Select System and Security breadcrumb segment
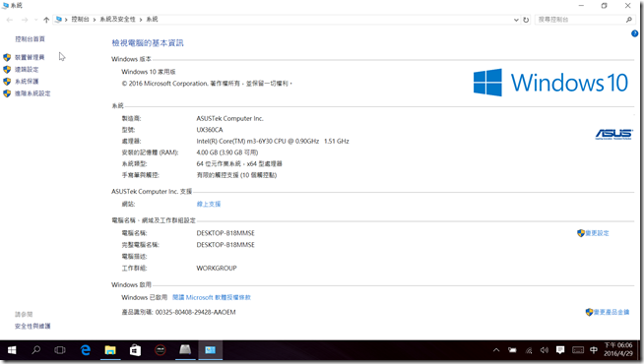 pyautogui.click(x=117, y=20)
